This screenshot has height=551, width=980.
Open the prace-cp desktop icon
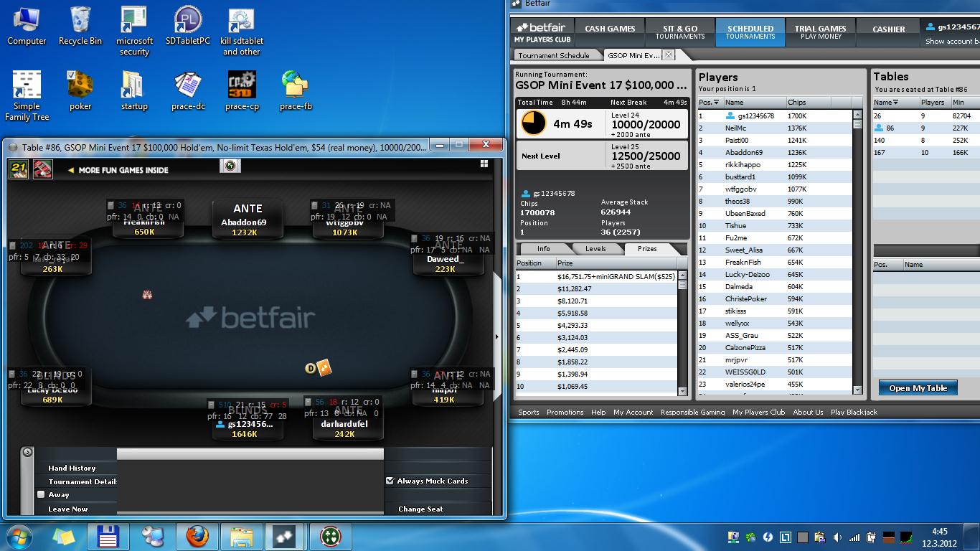[242, 91]
